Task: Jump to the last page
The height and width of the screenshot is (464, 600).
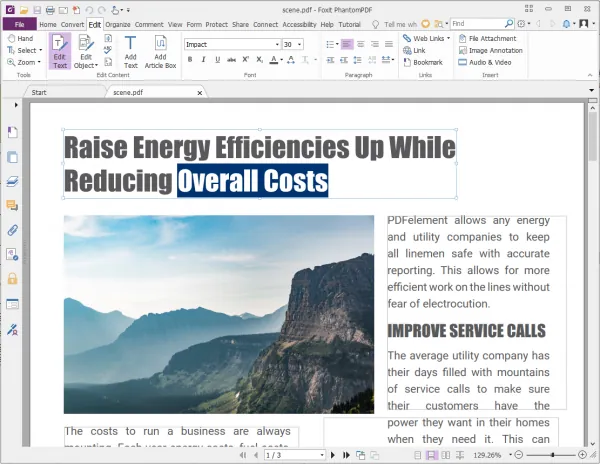Action: (346, 455)
